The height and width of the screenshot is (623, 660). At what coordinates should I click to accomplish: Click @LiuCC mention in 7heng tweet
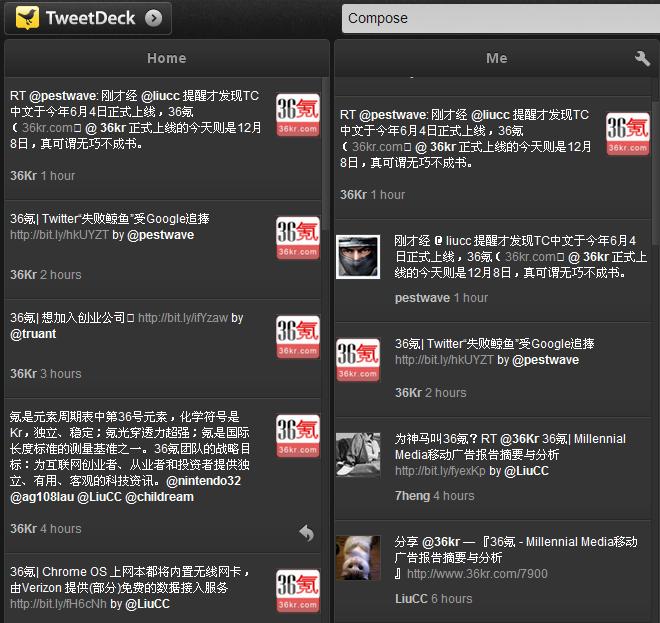coord(527,471)
